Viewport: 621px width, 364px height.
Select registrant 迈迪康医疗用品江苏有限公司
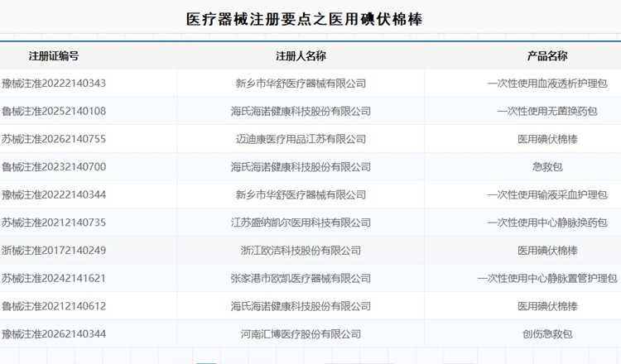[x=301, y=139]
